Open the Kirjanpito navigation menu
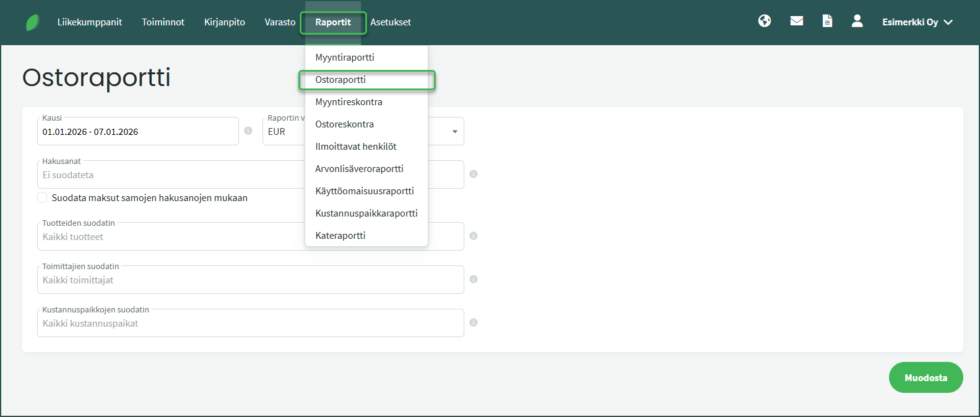980x417 pixels. click(225, 22)
